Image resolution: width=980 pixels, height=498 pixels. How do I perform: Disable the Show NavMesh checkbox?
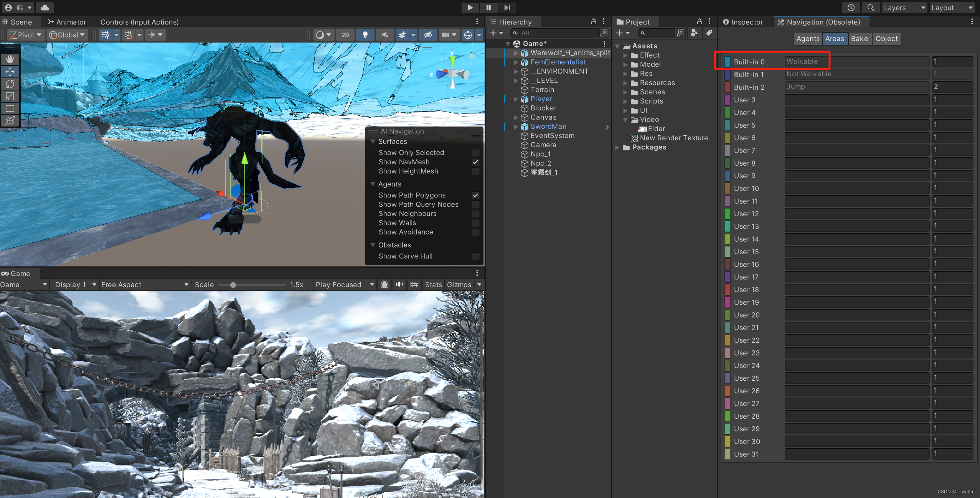475,162
